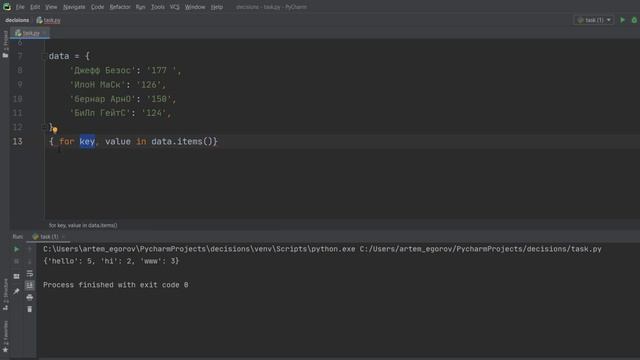Click the '177 ' value on line 8
The width and height of the screenshot is (640, 360).
[x=161, y=71]
